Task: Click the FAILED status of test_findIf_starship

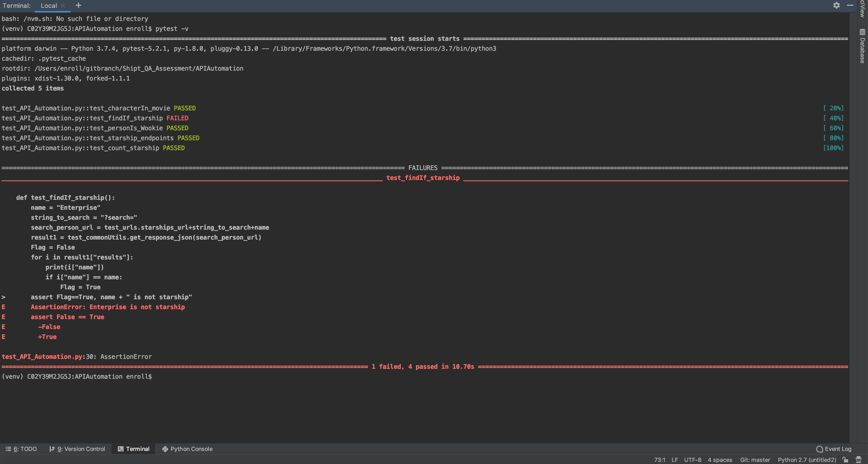Action: 177,118
